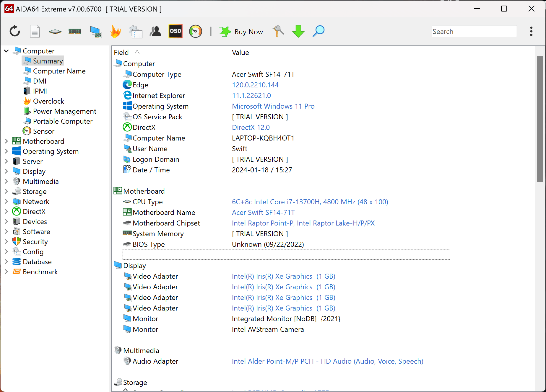Expand the DirectX tree node

pyautogui.click(x=6, y=211)
